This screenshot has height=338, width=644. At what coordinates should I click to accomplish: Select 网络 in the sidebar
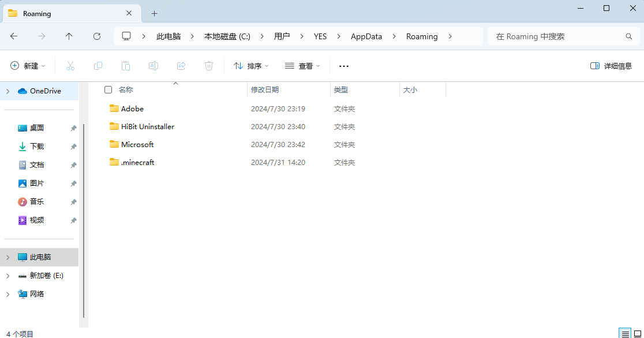pyautogui.click(x=36, y=294)
